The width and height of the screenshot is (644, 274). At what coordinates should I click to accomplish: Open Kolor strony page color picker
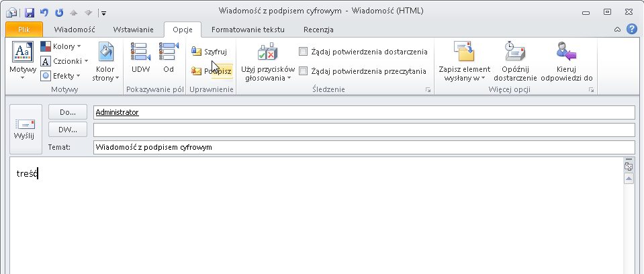pos(105,62)
